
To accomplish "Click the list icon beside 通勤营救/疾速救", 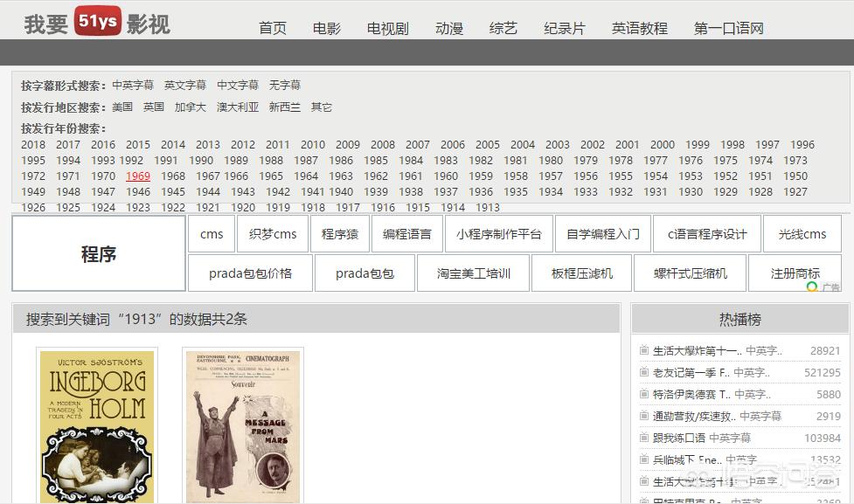I will pos(643,415).
